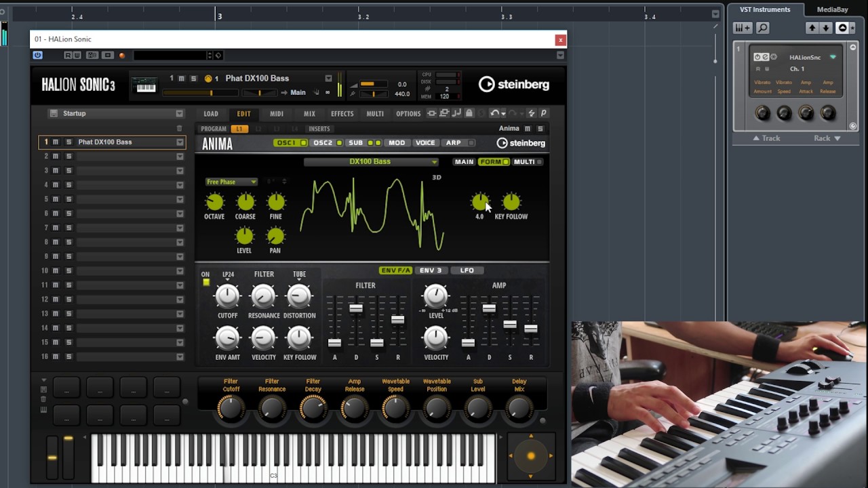Mute program slot 2
This screenshot has height=488, width=868.
click(x=56, y=157)
